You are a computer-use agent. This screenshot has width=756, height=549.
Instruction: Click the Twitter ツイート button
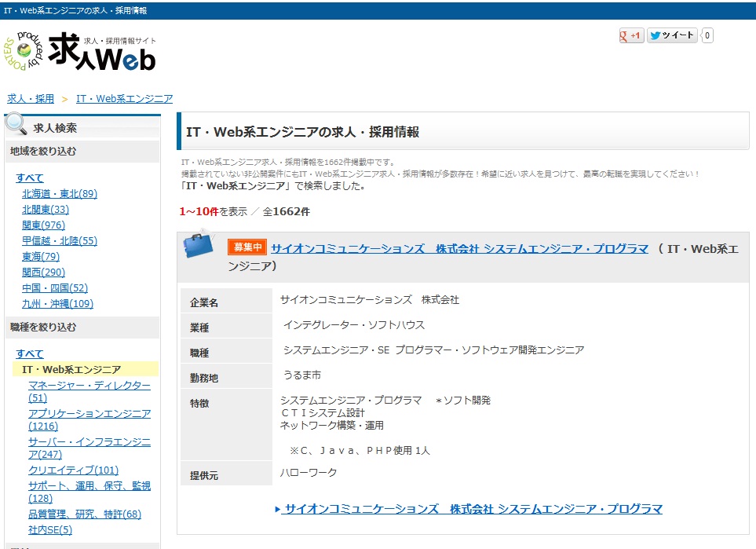[x=672, y=35]
